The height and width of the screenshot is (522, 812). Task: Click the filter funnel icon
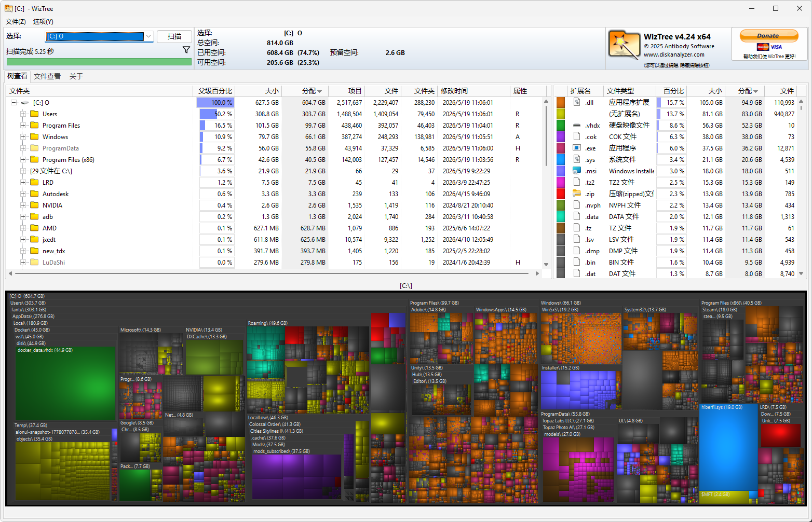(x=186, y=50)
